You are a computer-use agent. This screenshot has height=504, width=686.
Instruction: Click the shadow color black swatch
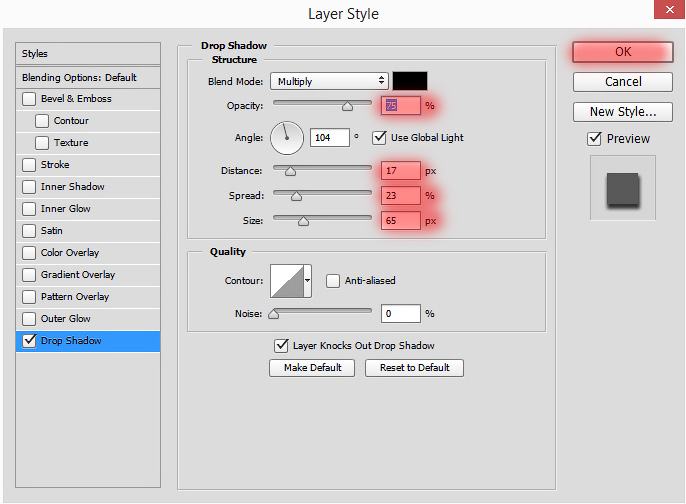pos(410,81)
